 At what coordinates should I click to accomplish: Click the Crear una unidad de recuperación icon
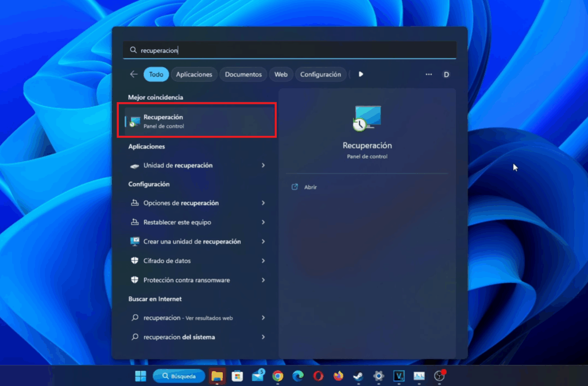[134, 241]
